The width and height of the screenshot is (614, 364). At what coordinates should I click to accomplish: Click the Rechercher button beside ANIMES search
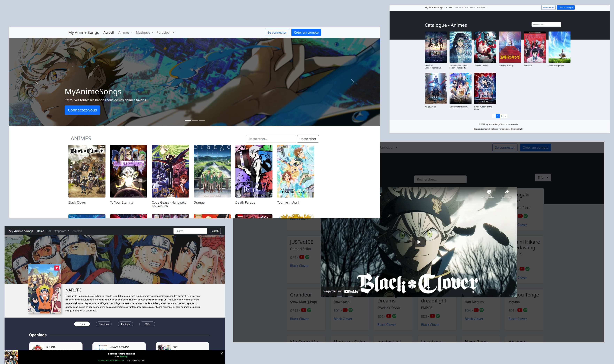pyautogui.click(x=308, y=139)
